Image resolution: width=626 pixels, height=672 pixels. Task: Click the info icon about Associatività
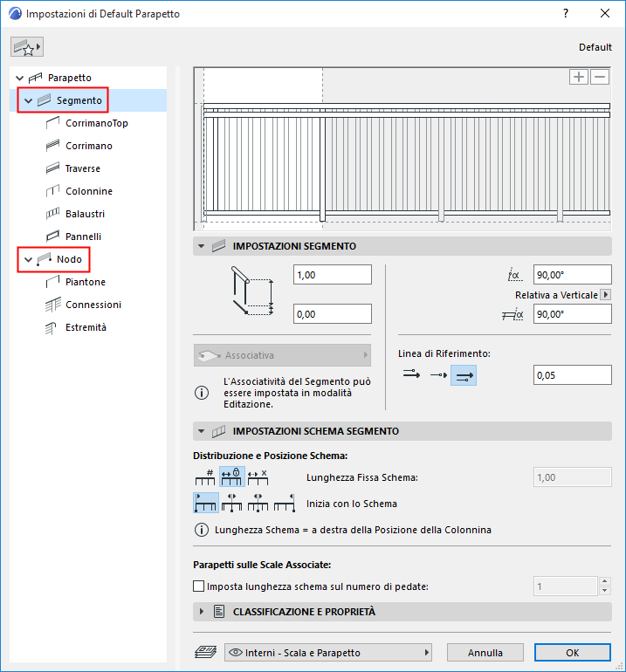202,393
